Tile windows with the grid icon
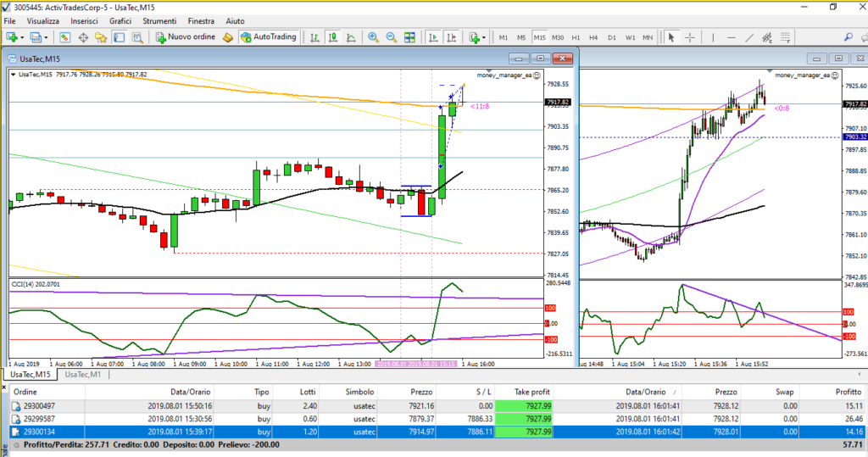The image size is (868, 457). (409, 37)
